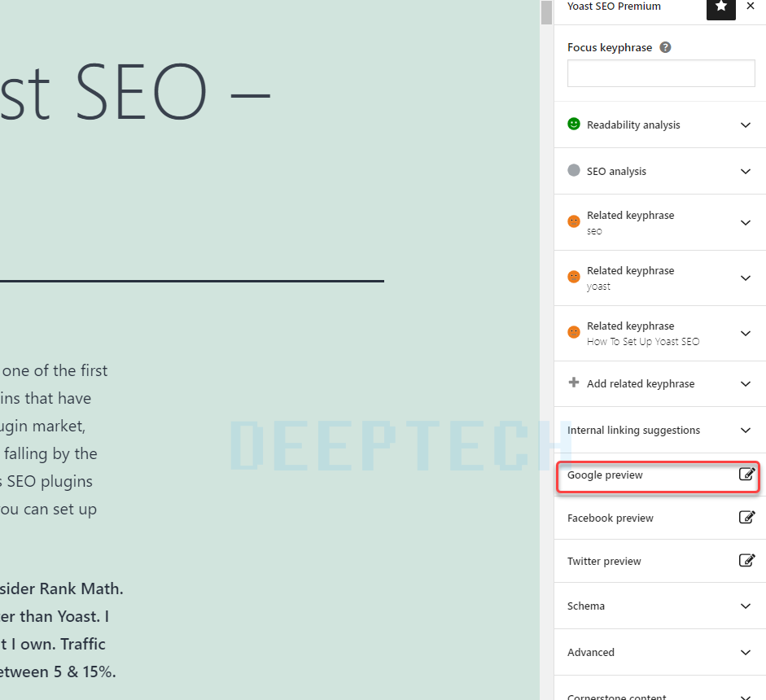
Task: Expand the Related keyphrase 'seo' chevron
Action: click(745, 223)
